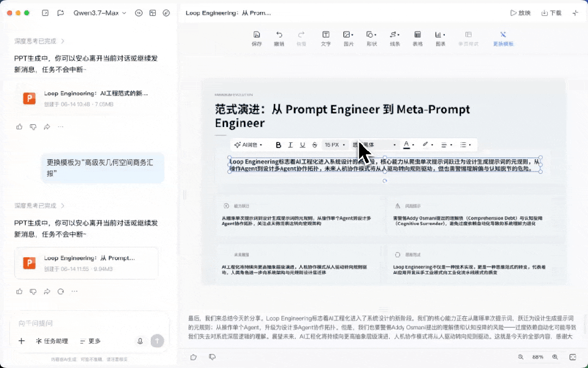Insert a table with 表格
Image resolution: width=588 pixels, height=368 pixels.
[418, 38]
